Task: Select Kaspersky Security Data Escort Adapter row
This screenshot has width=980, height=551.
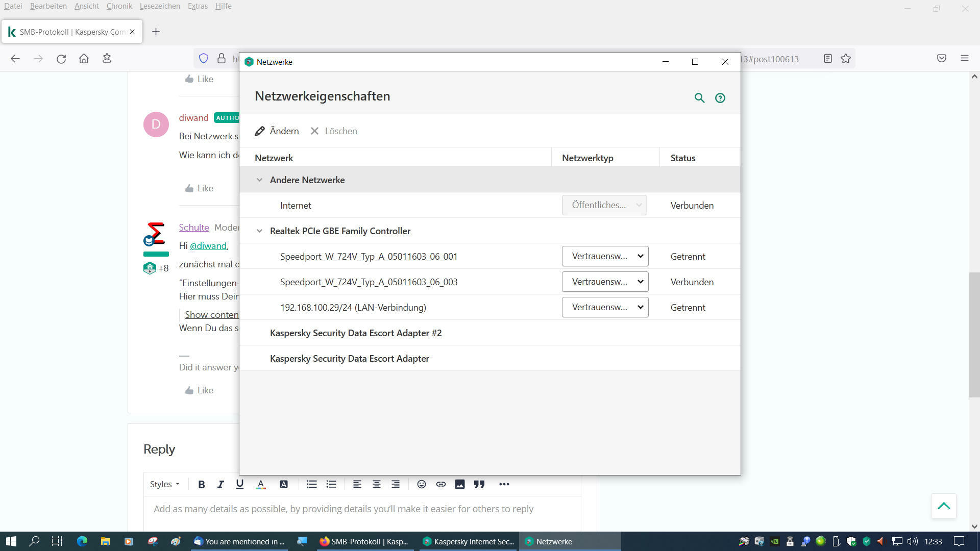Action: click(x=490, y=358)
